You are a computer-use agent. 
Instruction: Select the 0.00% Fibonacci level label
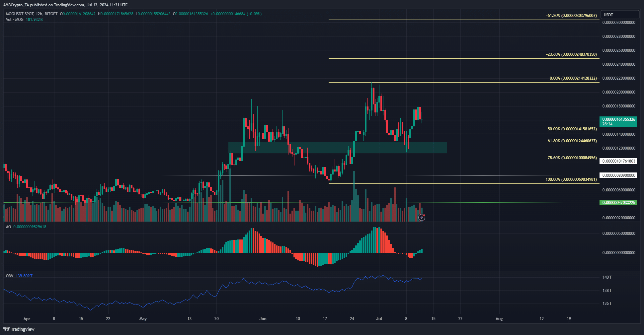[573, 78]
